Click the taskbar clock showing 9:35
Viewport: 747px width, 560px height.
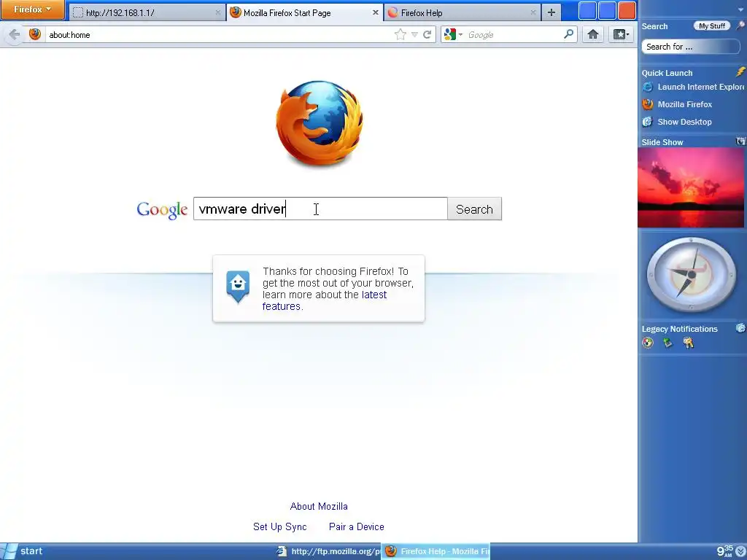click(725, 551)
